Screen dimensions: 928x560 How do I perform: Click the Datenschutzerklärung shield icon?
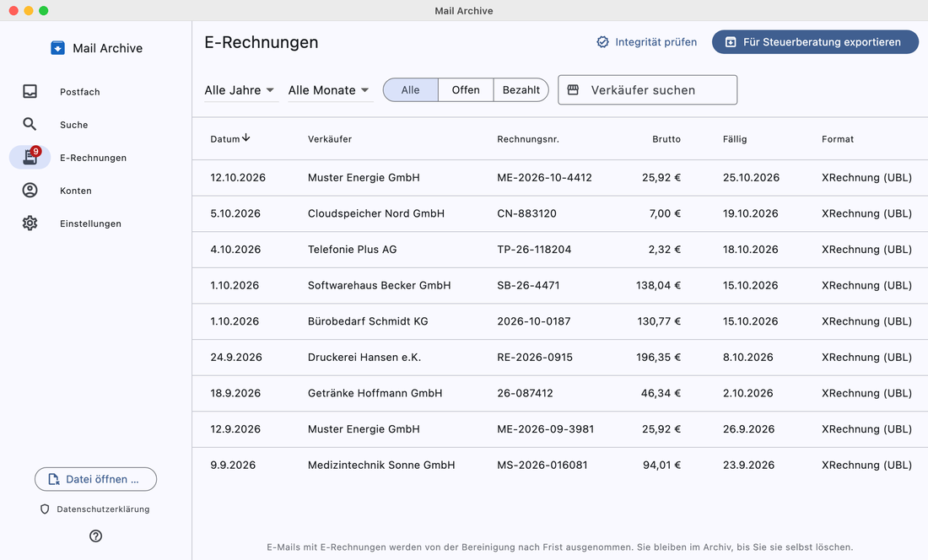[45, 509]
